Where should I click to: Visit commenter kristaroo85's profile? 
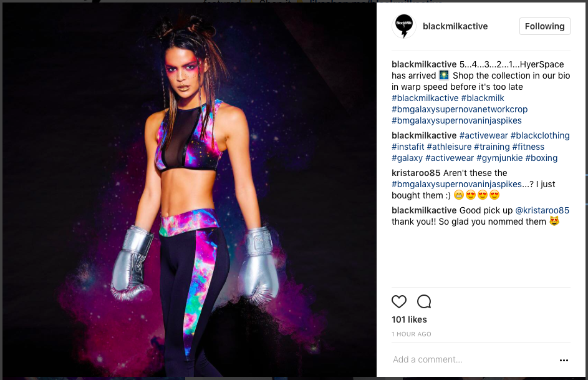416,173
